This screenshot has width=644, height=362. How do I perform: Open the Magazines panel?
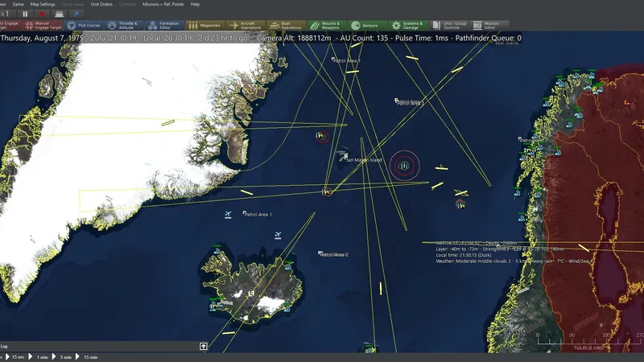204,26
